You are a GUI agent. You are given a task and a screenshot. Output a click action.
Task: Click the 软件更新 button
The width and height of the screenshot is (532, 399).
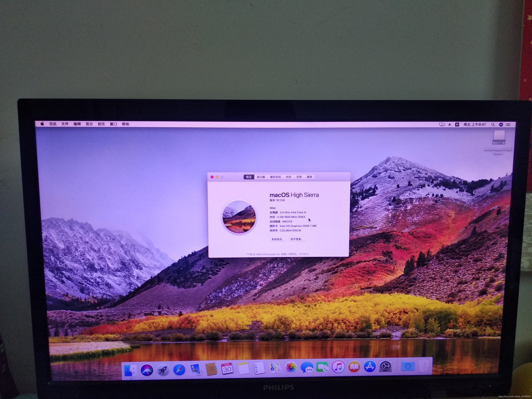[x=297, y=239]
